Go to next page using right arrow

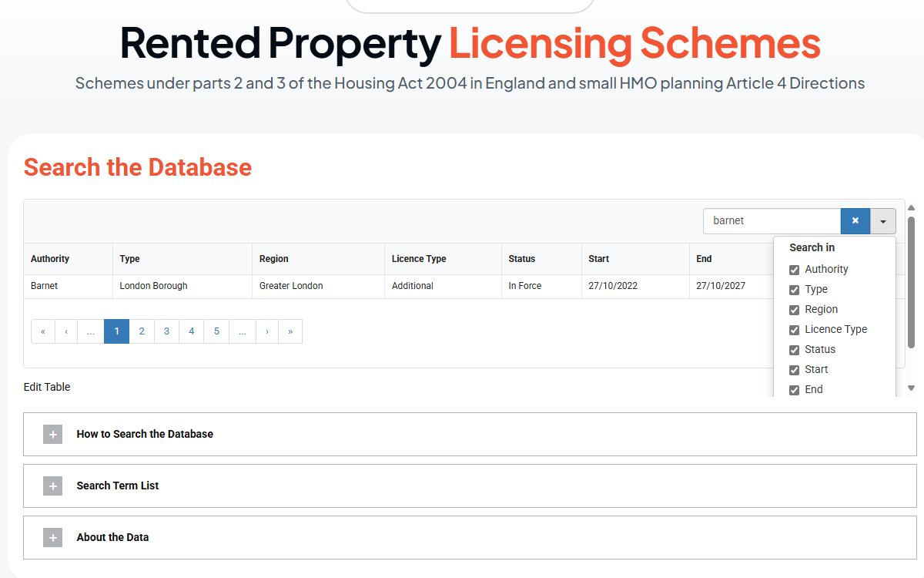click(x=266, y=331)
